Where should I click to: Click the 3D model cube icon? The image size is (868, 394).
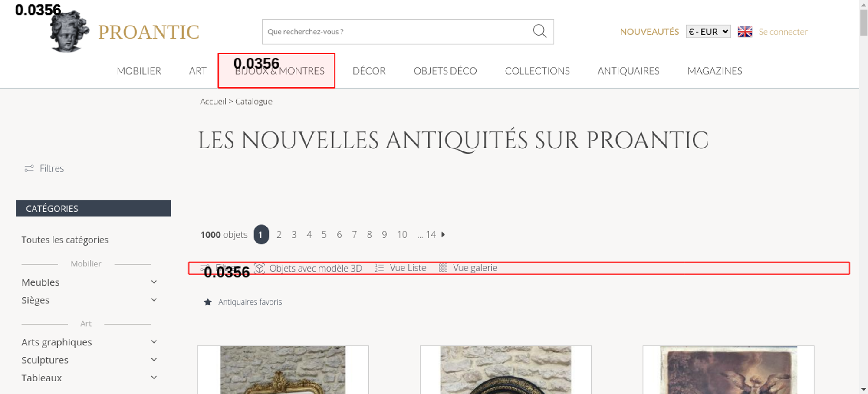(260, 268)
